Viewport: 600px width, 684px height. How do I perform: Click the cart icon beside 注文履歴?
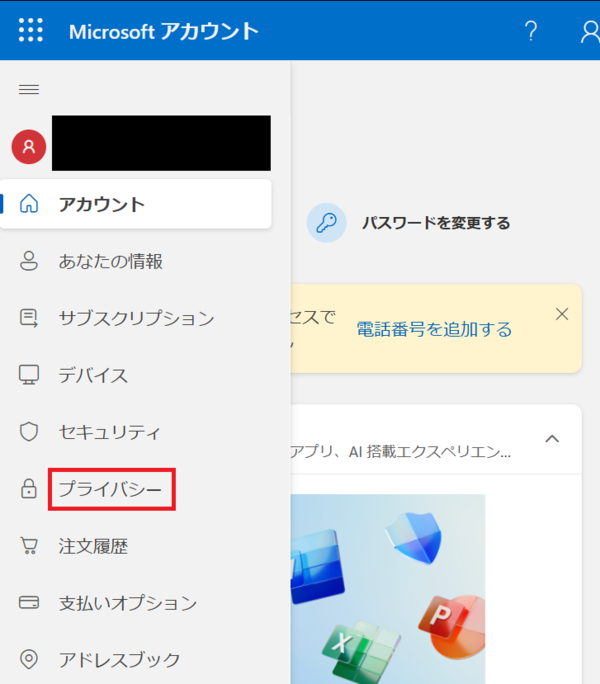29,546
